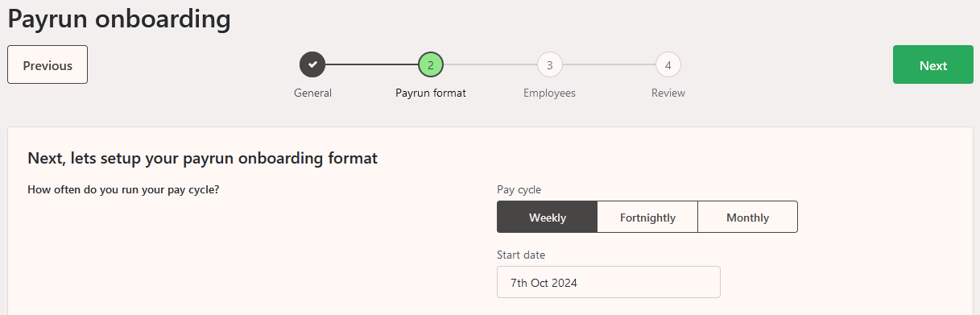Screen dimensions: 980x315
Task: Navigate to the Review step label
Action: click(x=668, y=93)
